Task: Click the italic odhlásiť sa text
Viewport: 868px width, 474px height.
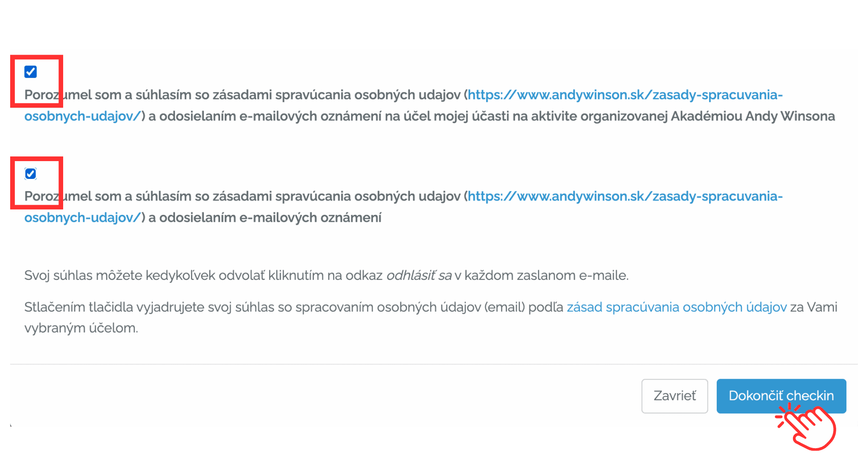Action: tap(419, 275)
